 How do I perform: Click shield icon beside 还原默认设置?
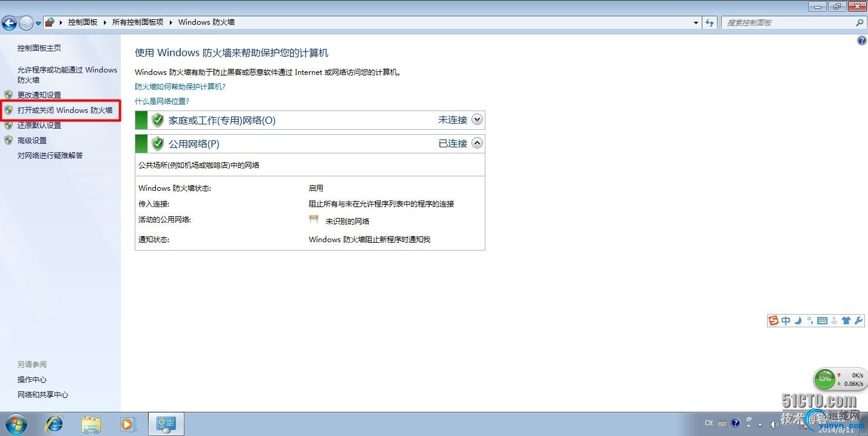pyautogui.click(x=8, y=126)
